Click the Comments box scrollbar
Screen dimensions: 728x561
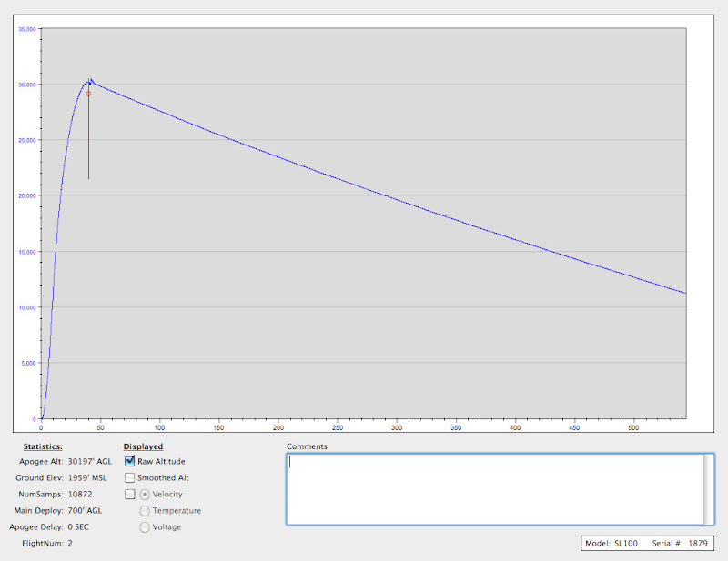(709, 489)
